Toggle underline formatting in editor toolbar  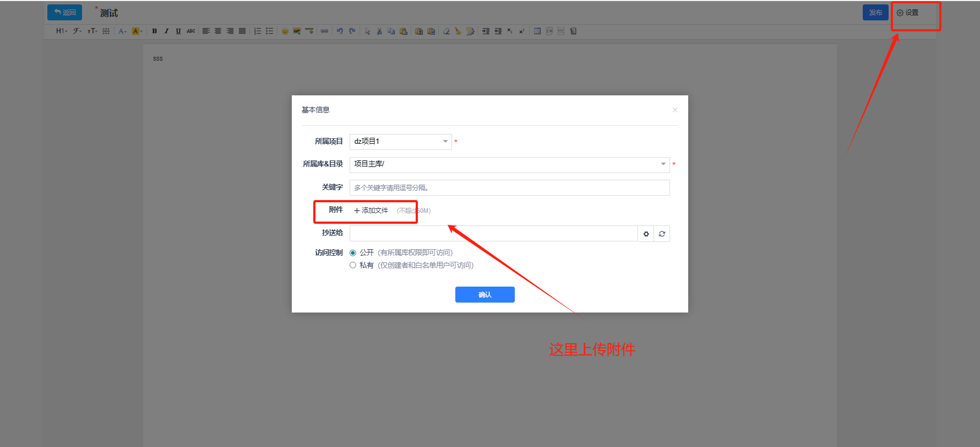pyautogui.click(x=178, y=31)
